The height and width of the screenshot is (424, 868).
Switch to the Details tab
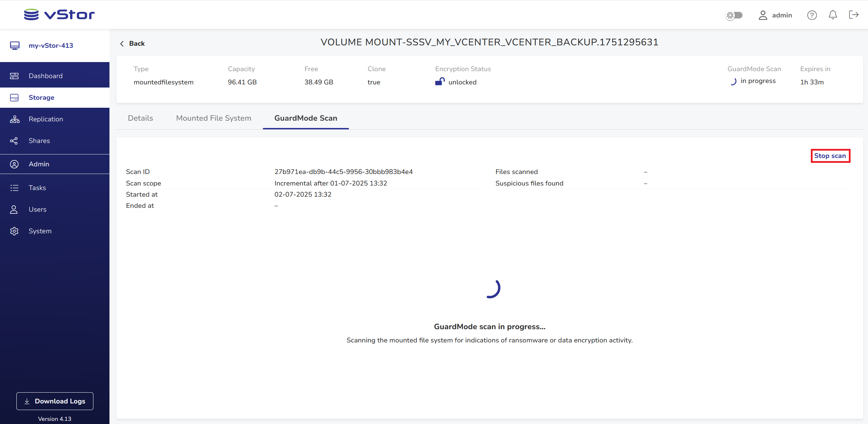coord(140,118)
